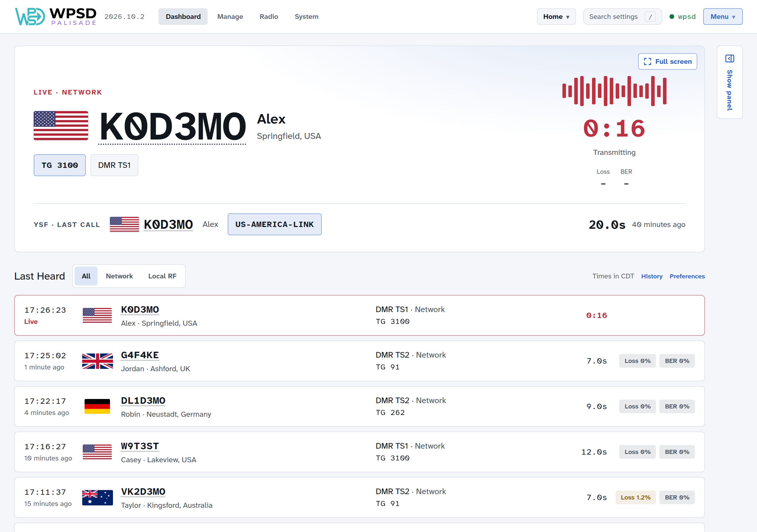Open W9T3ST callsign link

[x=140, y=446]
